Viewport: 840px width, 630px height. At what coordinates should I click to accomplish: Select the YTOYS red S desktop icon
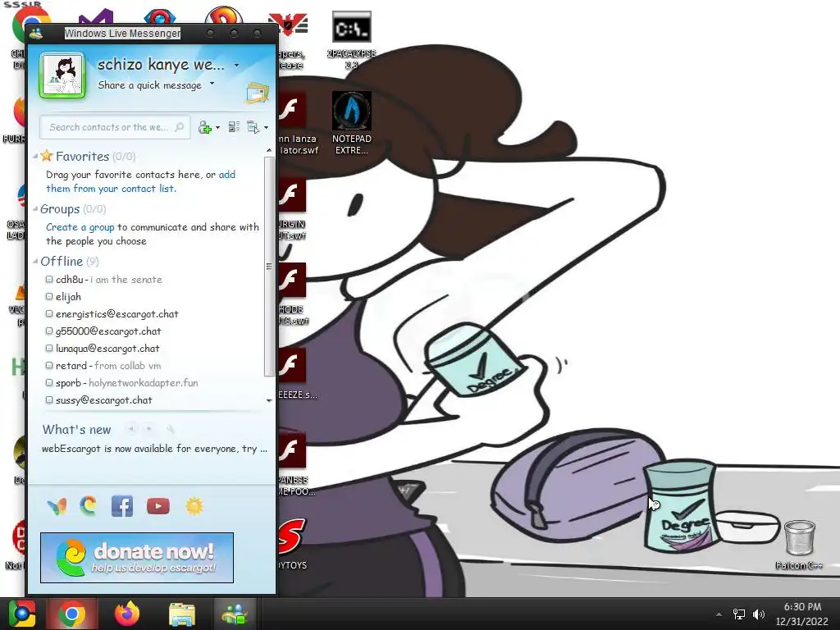(293, 544)
